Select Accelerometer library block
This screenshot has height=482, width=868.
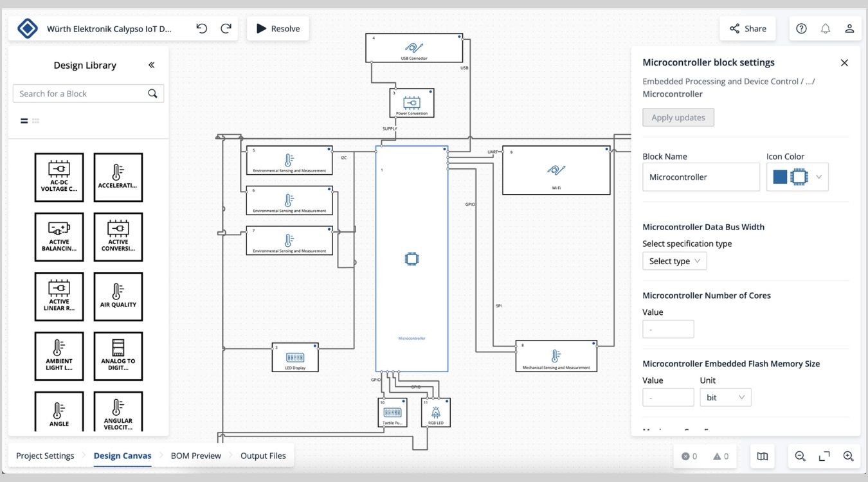[118, 177]
